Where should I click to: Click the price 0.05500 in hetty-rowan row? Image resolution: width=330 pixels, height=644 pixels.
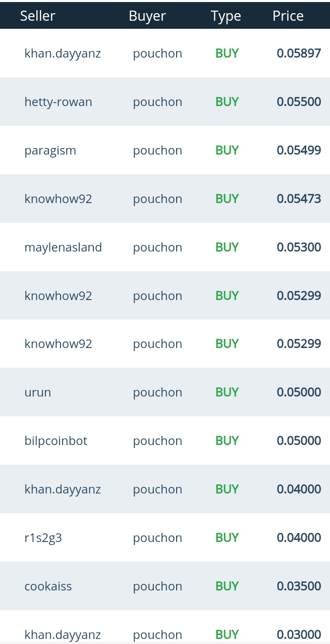coord(299,102)
